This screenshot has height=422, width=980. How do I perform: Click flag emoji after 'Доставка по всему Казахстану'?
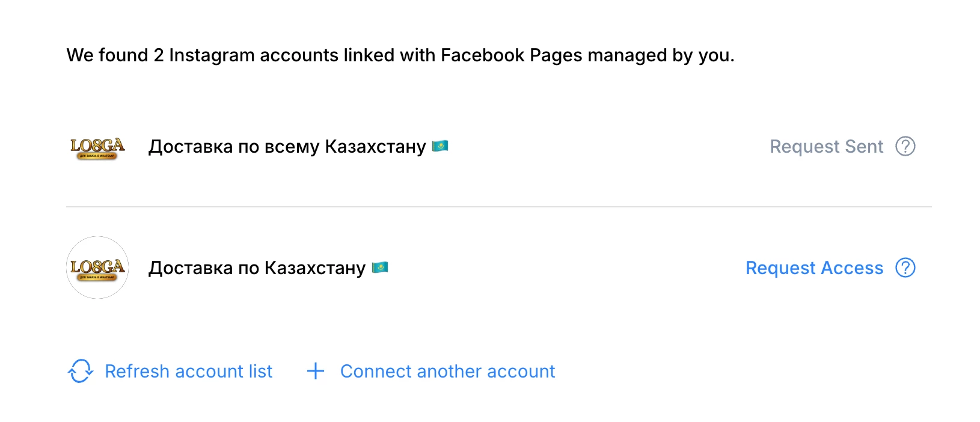440,146
